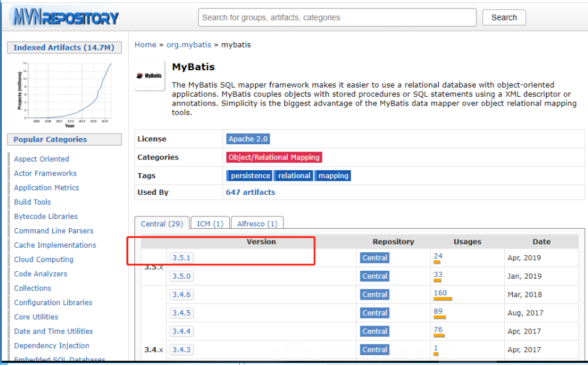Screen dimensions: 588x365
Task: Open version 3.4.6
Action: tap(181, 295)
